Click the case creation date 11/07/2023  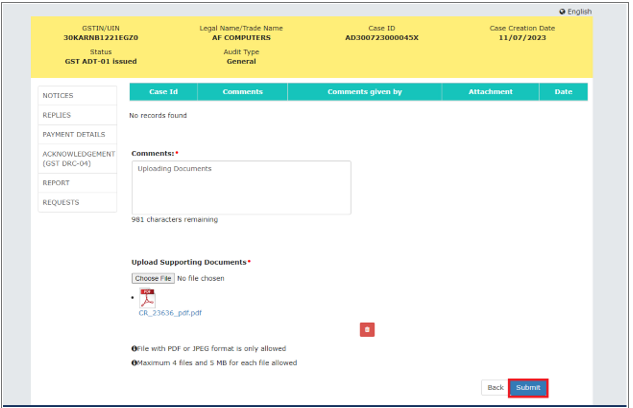[522, 38]
